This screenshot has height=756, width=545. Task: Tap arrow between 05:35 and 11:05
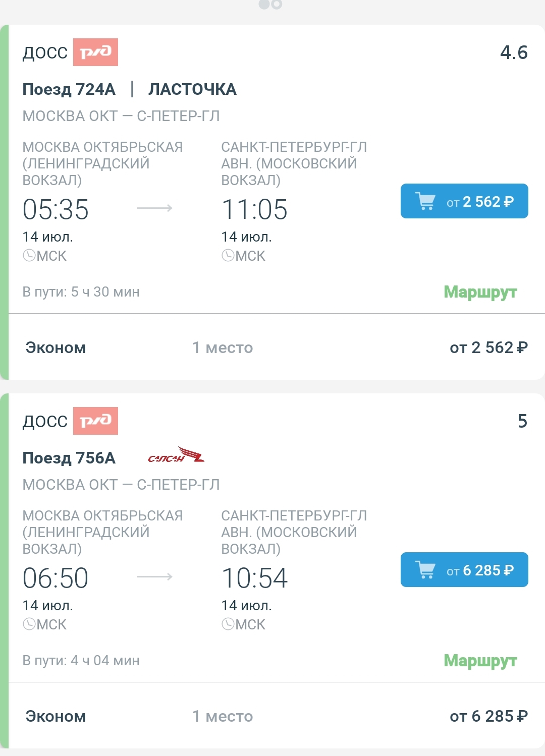coord(154,208)
